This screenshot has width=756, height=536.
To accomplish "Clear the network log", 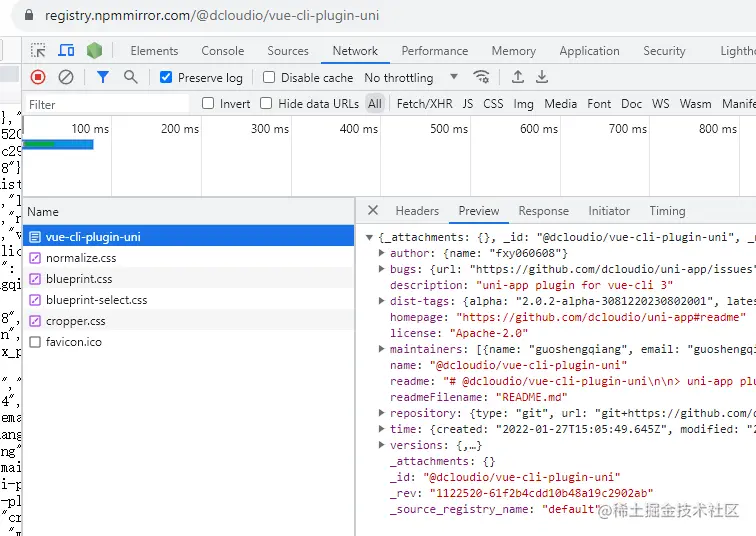I will coord(66,77).
